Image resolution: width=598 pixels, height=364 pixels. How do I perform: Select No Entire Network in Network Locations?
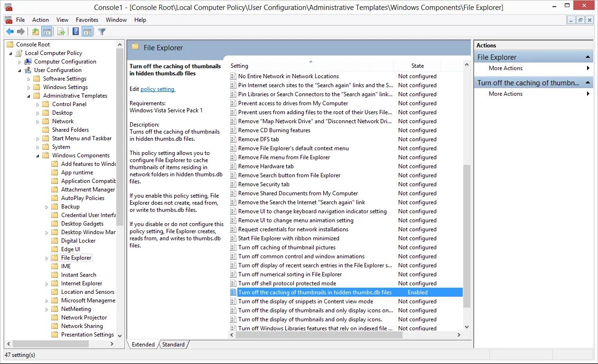(288, 76)
